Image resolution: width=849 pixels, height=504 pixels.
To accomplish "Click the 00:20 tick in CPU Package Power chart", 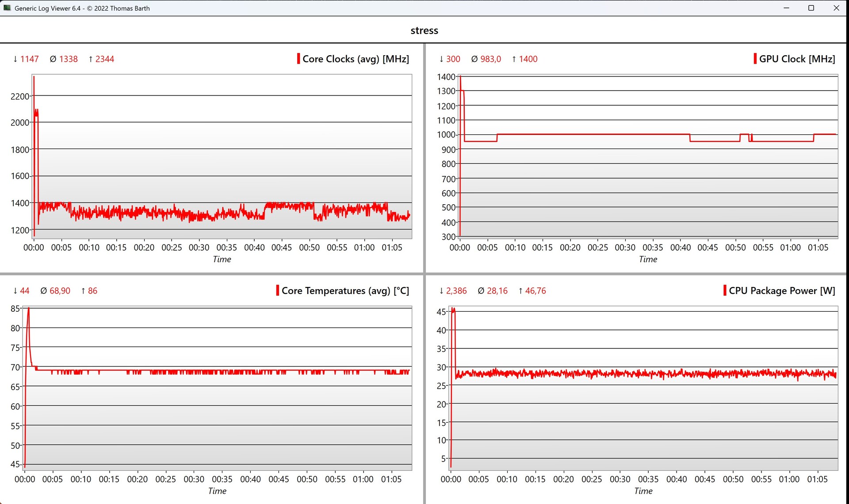I will [x=563, y=479].
